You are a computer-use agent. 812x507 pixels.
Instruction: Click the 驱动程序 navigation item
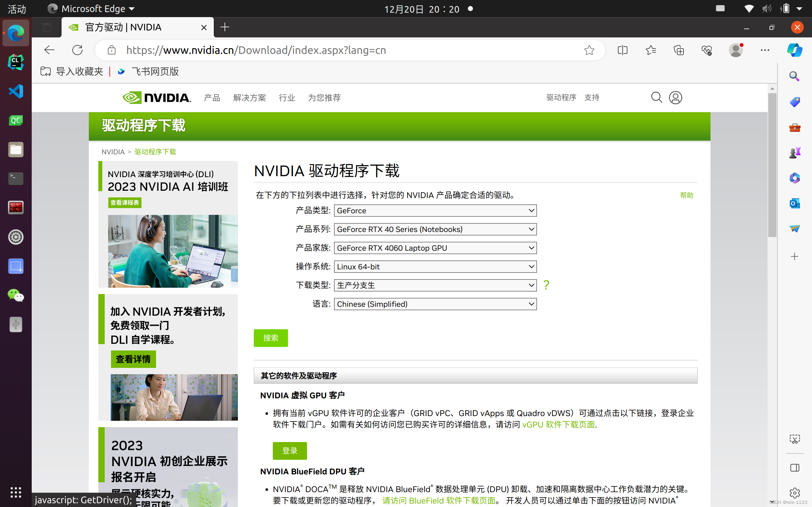pyautogui.click(x=561, y=97)
